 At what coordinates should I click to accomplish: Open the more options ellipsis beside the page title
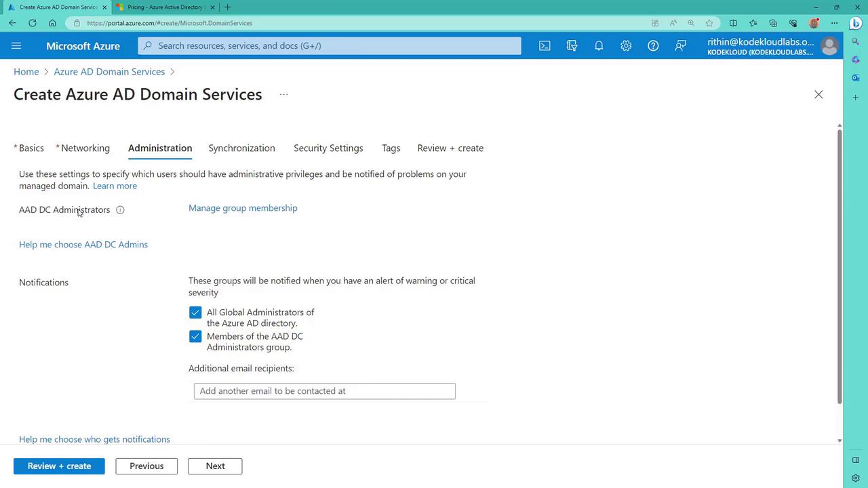point(283,94)
